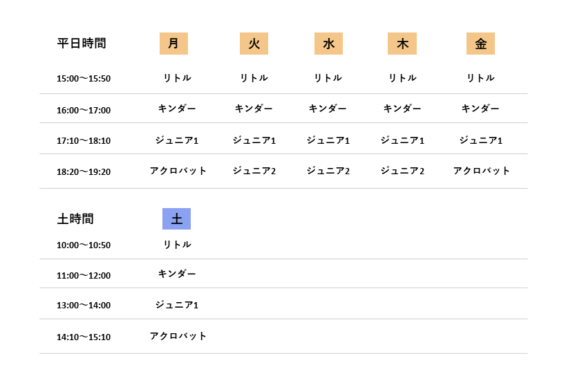Click the orange 火 Tuesday badge

[254, 44]
